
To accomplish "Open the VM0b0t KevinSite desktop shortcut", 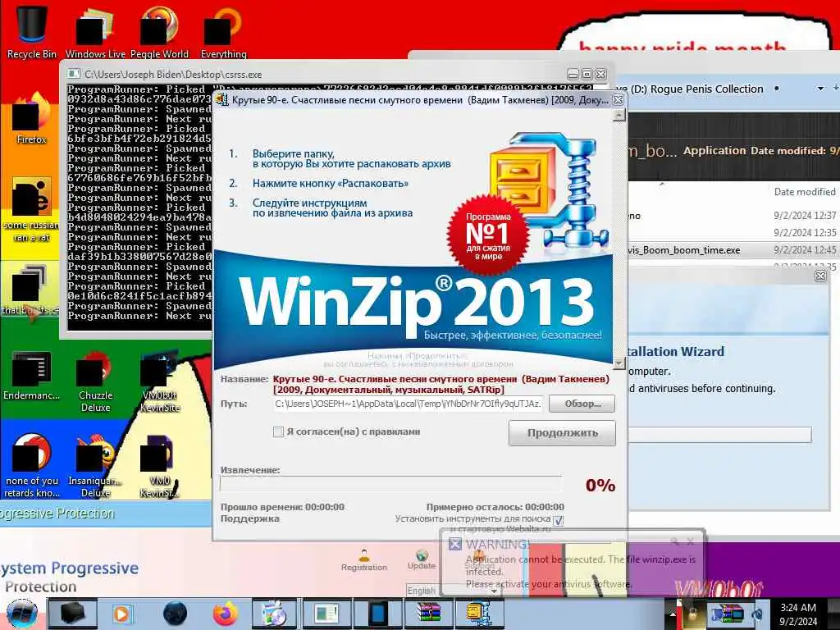I will pos(159,381).
